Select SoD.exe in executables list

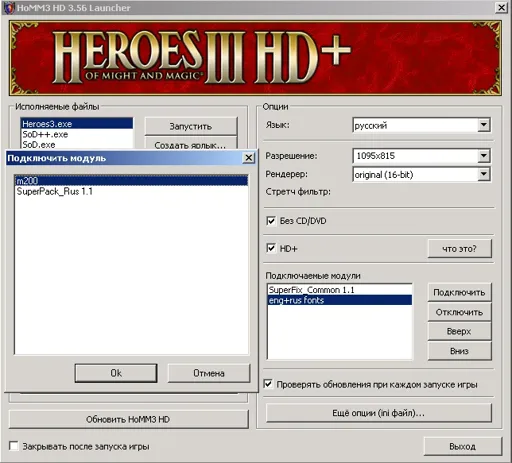coord(77,144)
